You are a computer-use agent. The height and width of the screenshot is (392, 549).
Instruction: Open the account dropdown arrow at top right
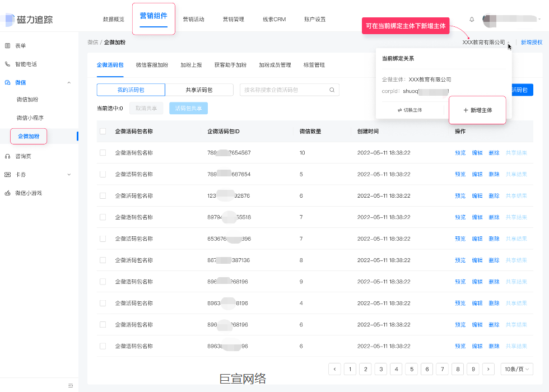click(539, 19)
